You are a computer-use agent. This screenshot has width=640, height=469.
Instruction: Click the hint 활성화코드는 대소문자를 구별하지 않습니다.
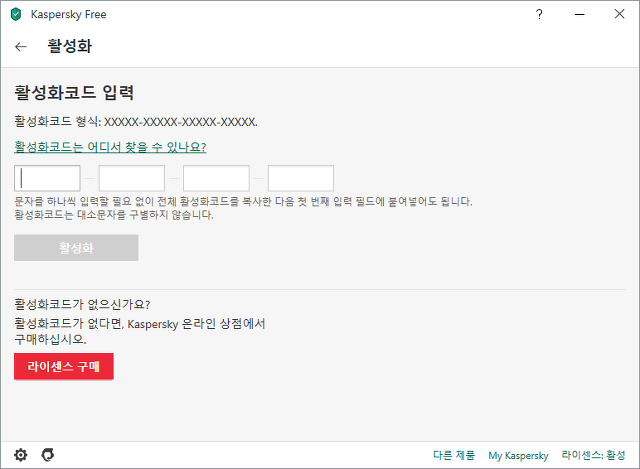click(114, 215)
